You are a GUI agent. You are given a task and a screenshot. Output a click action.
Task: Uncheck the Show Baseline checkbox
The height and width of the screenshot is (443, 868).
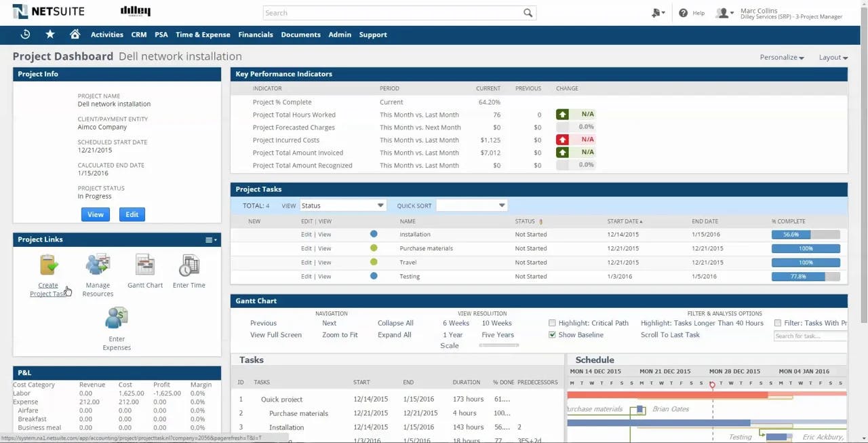(552, 335)
